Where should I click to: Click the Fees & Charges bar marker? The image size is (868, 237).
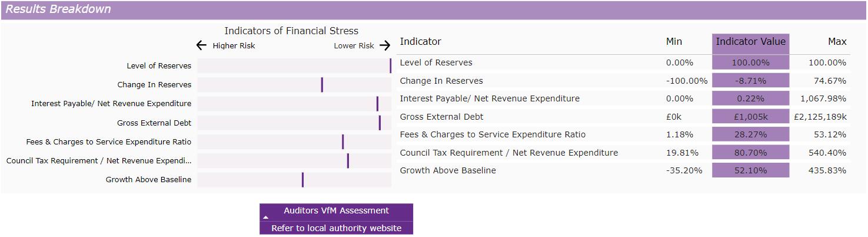pyautogui.click(x=343, y=141)
